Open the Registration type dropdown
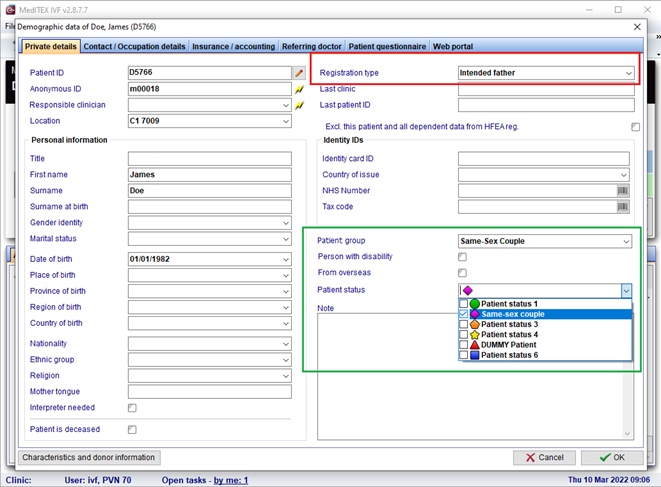This screenshot has height=487, width=661. click(629, 73)
